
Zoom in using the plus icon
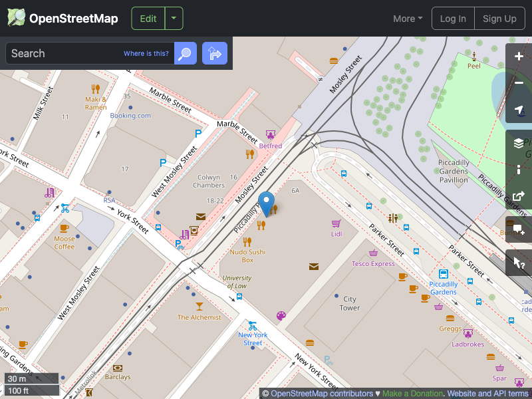(x=519, y=57)
